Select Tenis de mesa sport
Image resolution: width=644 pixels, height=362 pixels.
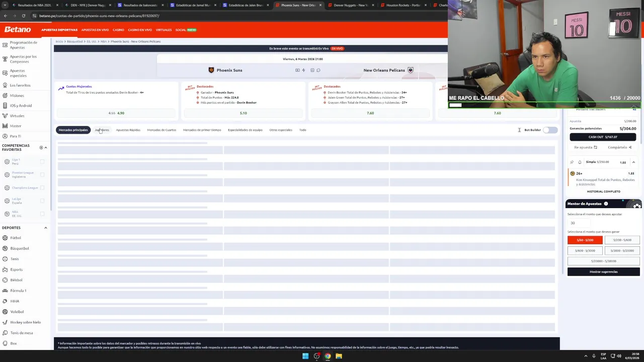(x=21, y=333)
